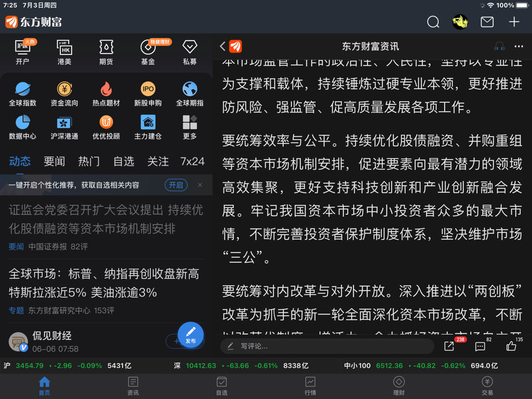The image size is (532, 399).
Task: Open the 私募 private equity icon
Action: click(190, 51)
